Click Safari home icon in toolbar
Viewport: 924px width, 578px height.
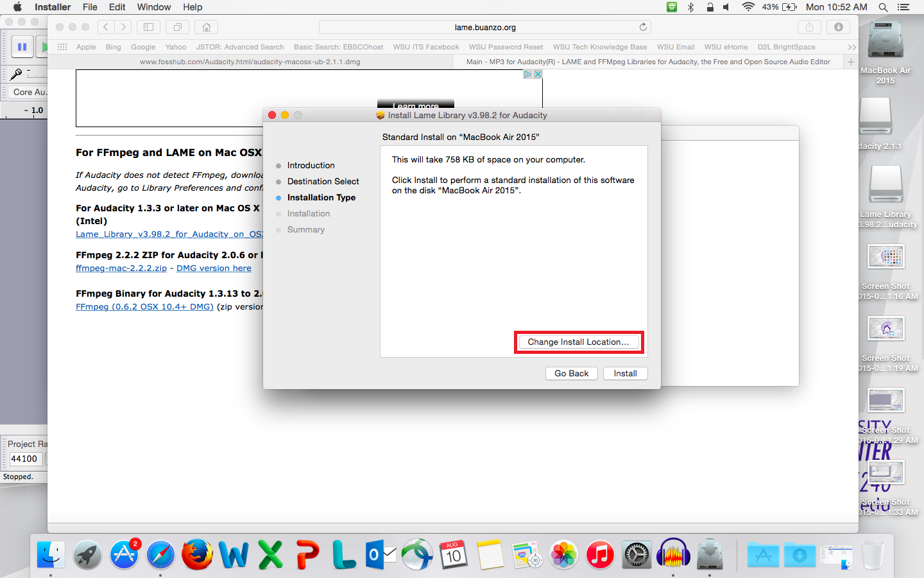[x=207, y=27]
